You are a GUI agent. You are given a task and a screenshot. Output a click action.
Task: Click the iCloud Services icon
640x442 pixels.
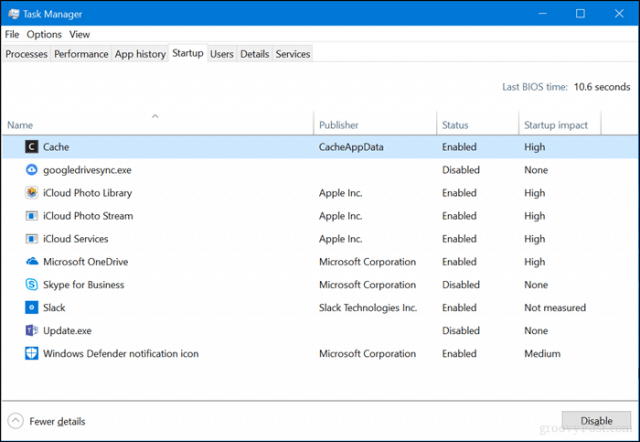click(x=31, y=239)
